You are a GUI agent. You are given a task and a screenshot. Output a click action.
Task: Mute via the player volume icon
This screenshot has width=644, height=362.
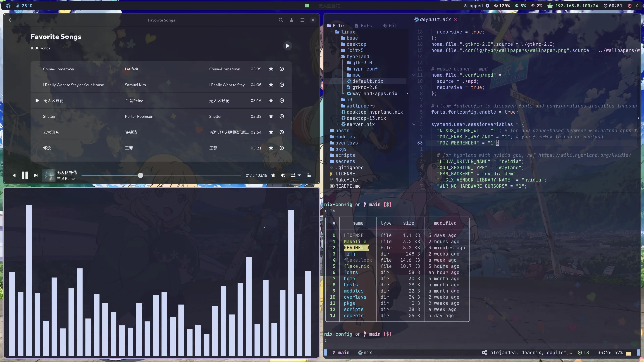(283, 175)
